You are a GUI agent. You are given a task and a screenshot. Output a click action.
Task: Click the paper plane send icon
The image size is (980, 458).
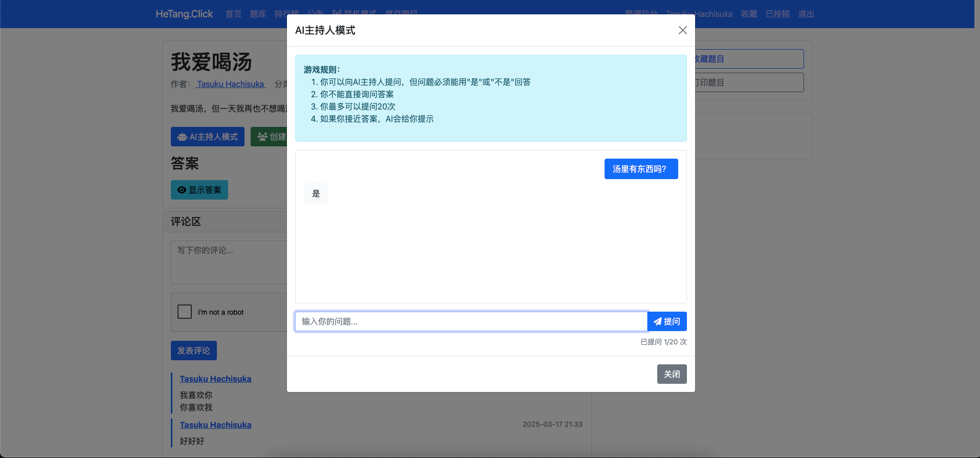pos(657,322)
